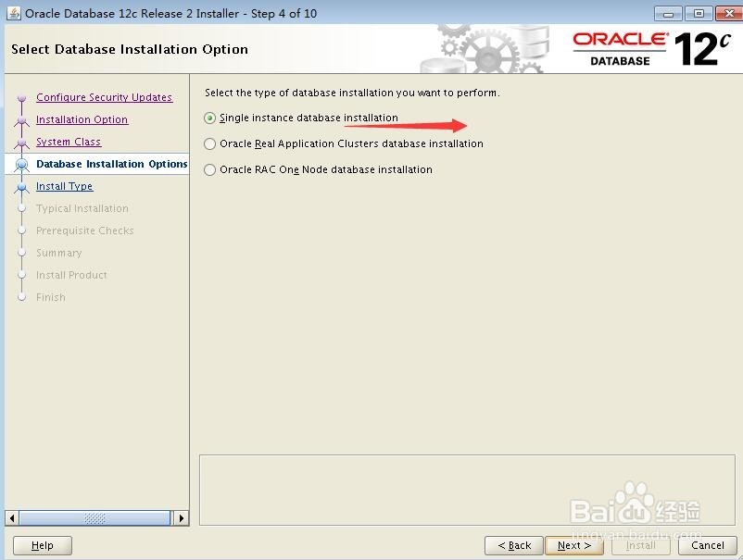This screenshot has width=743, height=560.
Task: Click the 'Select the type of database installation' instruction text
Action: [x=352, y=93]
